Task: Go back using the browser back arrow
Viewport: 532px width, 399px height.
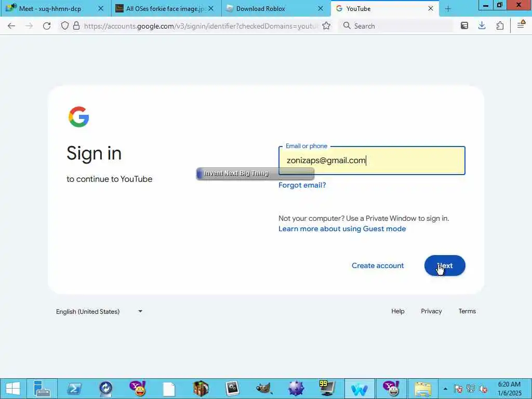Action: click(x=11, y=26)
